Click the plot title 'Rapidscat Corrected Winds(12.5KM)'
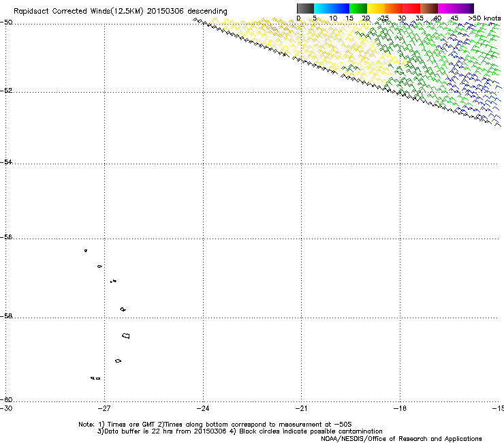 pyautogui.click(x=78, y=12)
